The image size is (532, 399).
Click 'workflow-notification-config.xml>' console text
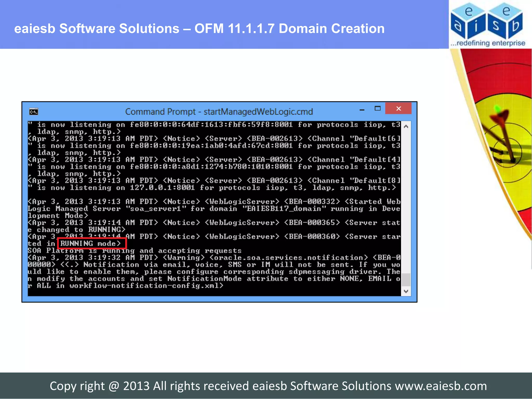tap(147, 286)
